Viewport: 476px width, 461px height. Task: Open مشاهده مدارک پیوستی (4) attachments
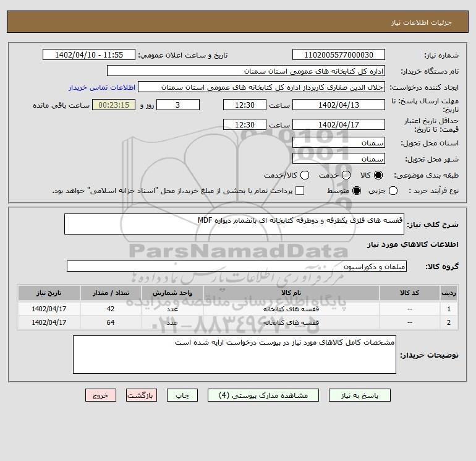click(263, 395)
